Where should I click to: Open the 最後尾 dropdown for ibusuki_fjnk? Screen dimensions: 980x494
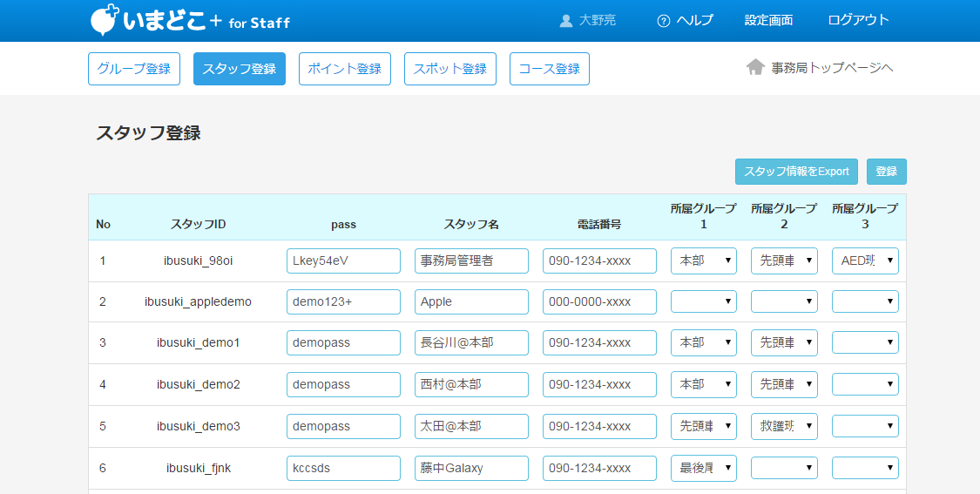[x=704, y=468]
